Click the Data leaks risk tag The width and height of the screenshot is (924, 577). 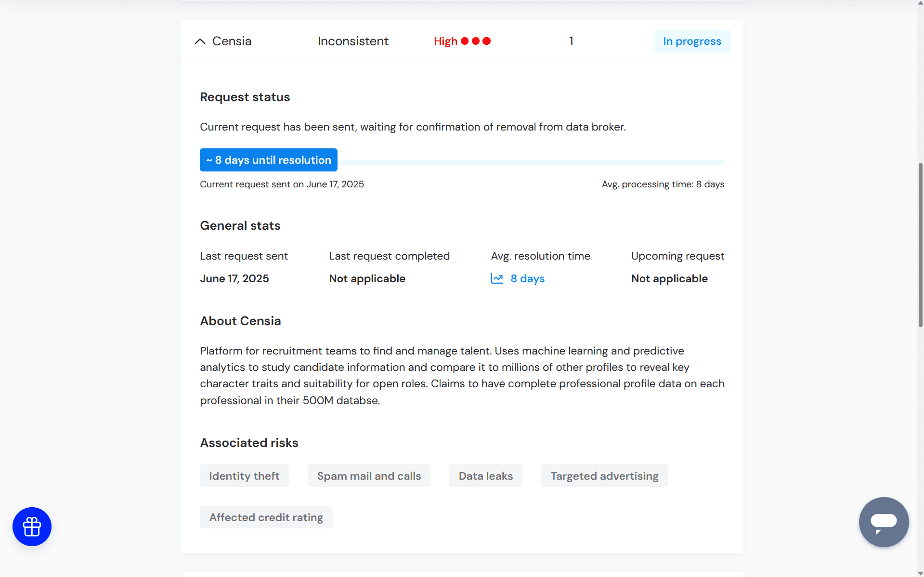[485, 475]
